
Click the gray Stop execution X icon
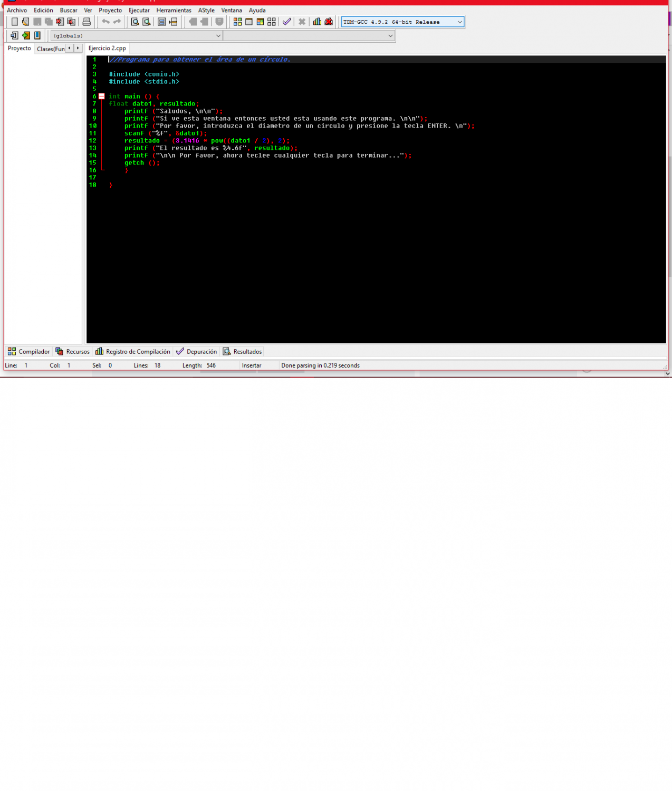click(302, 22)
